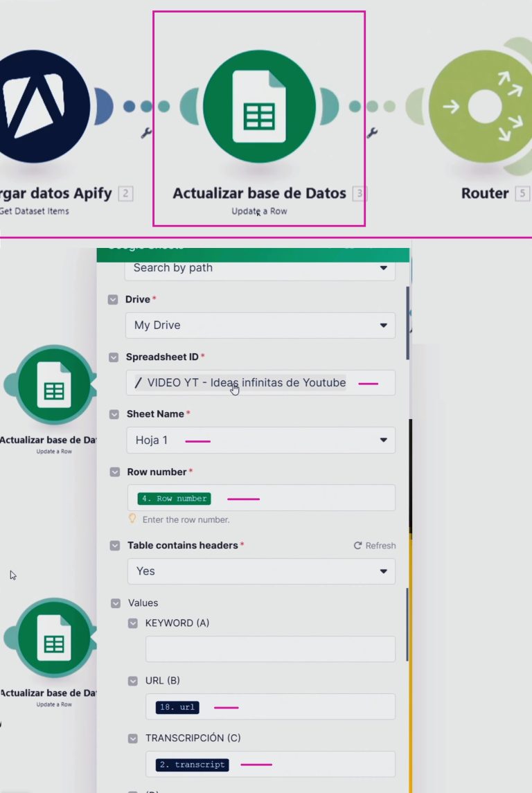532x793 pixels.
Task: Click the lightbulb hint icon under Row number
Action: (133, 519)
